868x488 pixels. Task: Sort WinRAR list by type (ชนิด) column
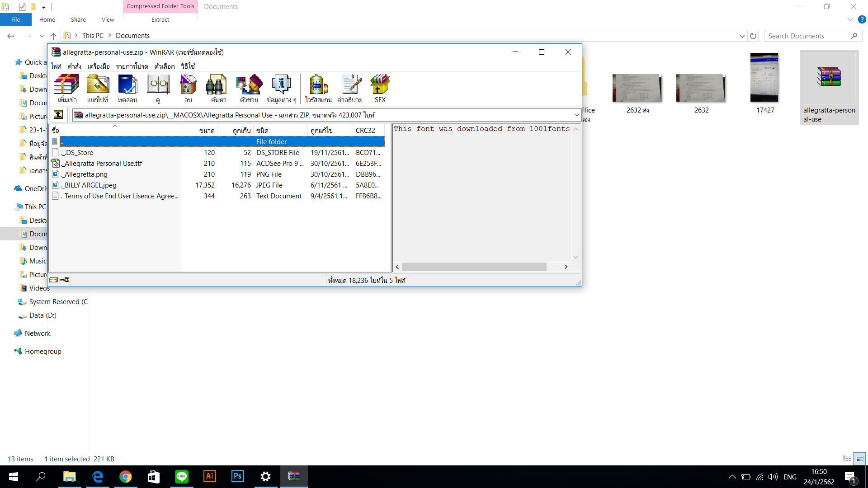click(x=280, y=130)
